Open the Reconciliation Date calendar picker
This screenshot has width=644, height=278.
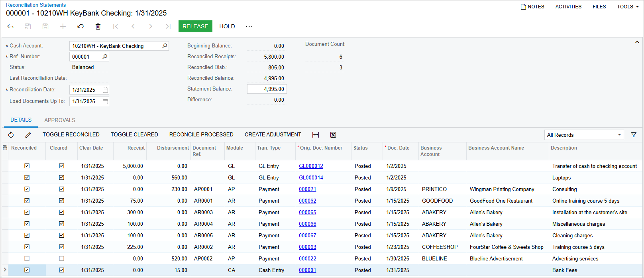(x=105, y=90)
